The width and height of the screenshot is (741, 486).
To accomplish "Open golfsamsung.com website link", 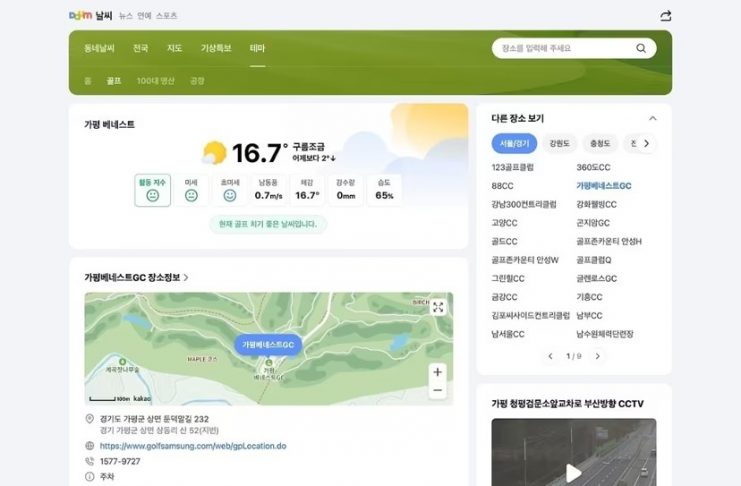I will 193,446.
